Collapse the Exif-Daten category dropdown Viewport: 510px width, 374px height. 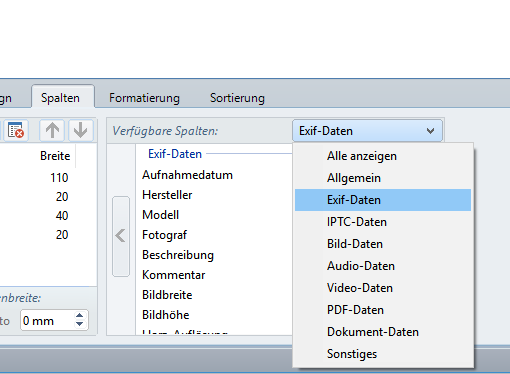point(367,131)
